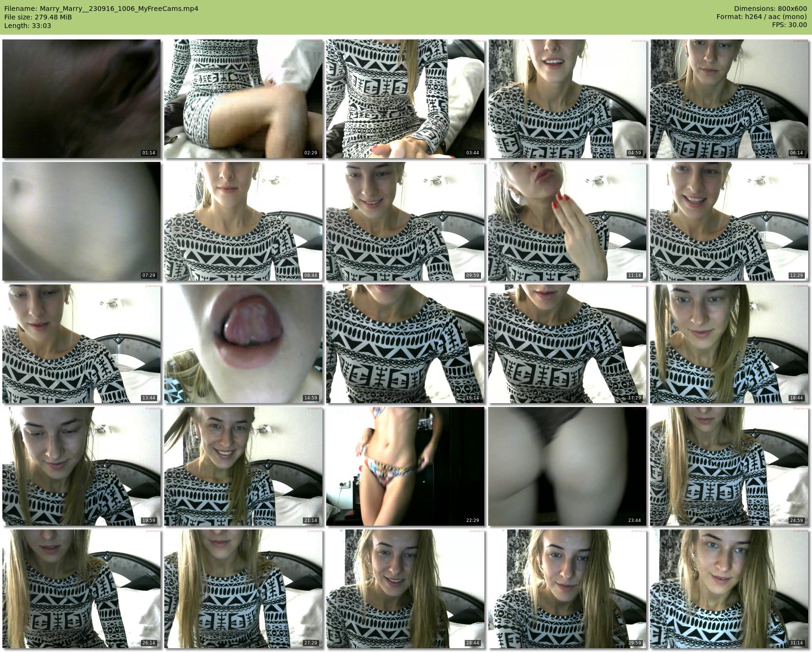Click the thumbnail marked 16:14

click(x=405, y=344)
